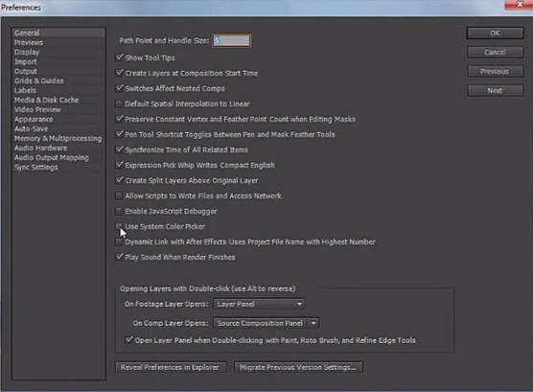Toggle Switches Affect Nested Comps checkbox

pyautogui.click(x=119, y=88)
